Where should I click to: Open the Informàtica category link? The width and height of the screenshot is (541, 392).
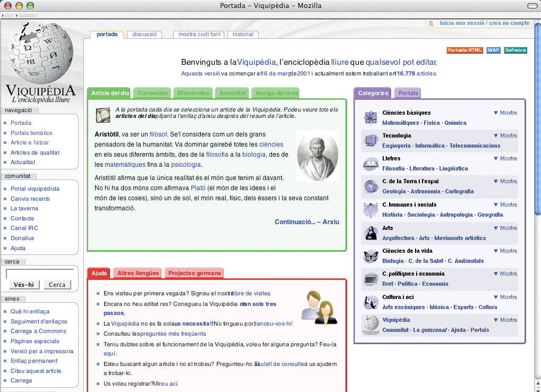430,146
